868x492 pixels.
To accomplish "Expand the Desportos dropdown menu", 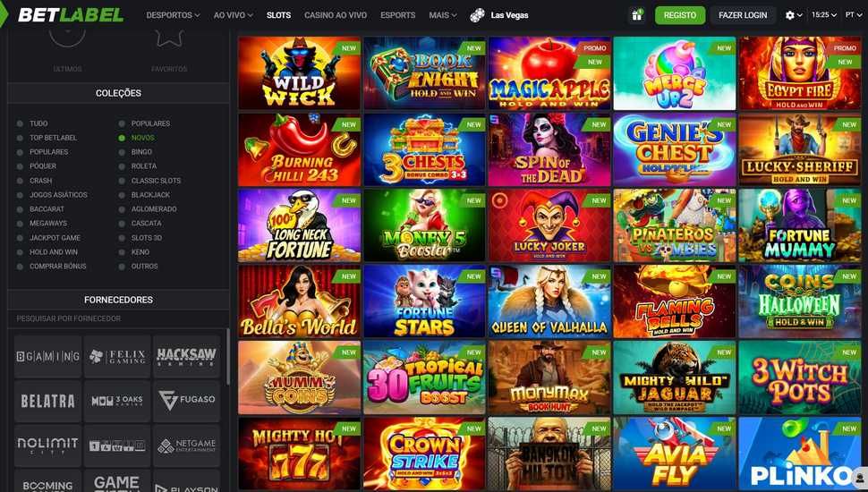I will coord(173,15).
